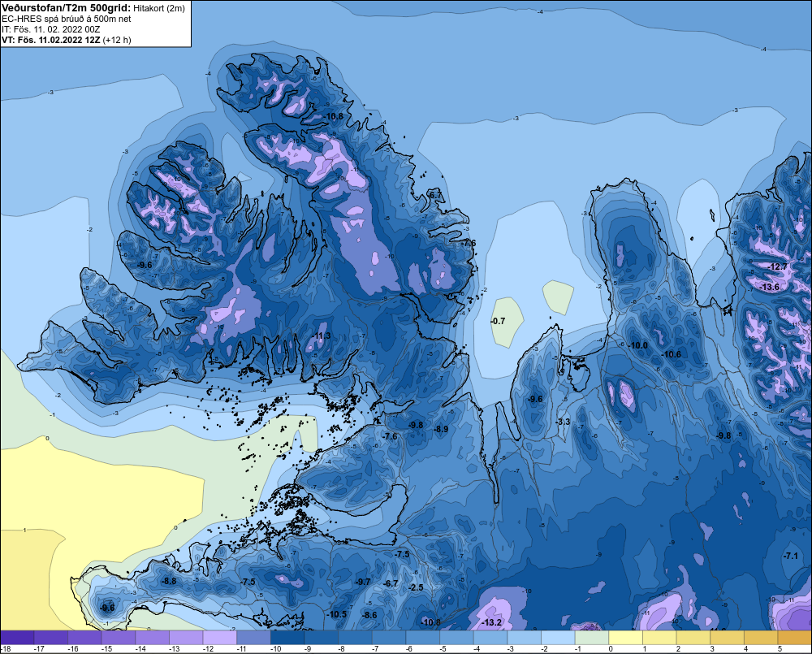Click the title 'Veðurstofan/T2m 500grid'
This screenshot has height=654, width=812.
tap(66, 8)
